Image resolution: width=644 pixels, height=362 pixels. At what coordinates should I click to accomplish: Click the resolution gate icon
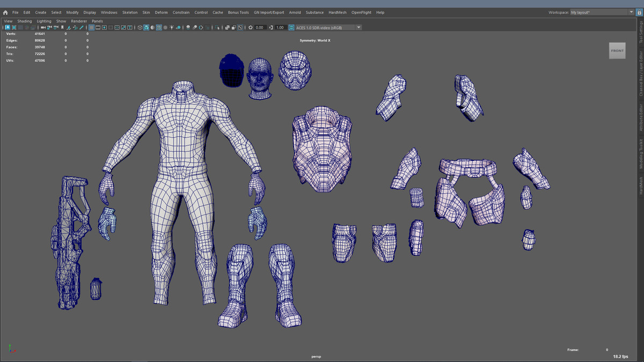pyautogui.click(x=104, y=27)
